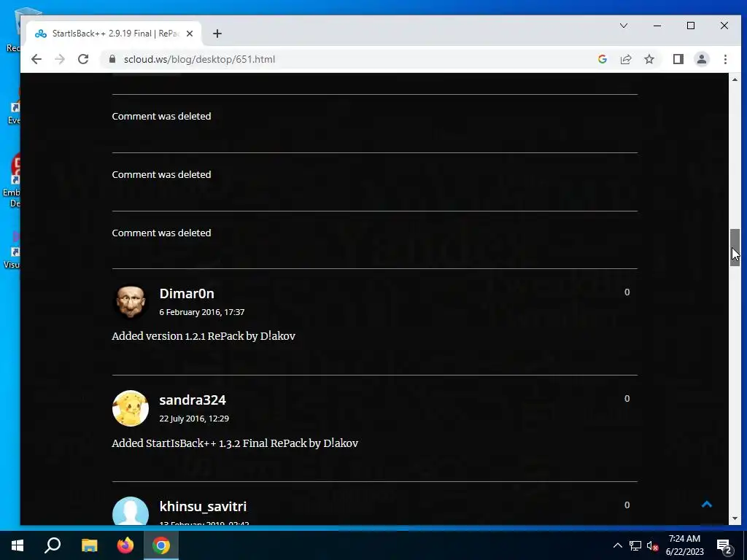Open sandra324's Pikachu avatar
This screenshot has height=560, width=747.
tap(130, 408)
